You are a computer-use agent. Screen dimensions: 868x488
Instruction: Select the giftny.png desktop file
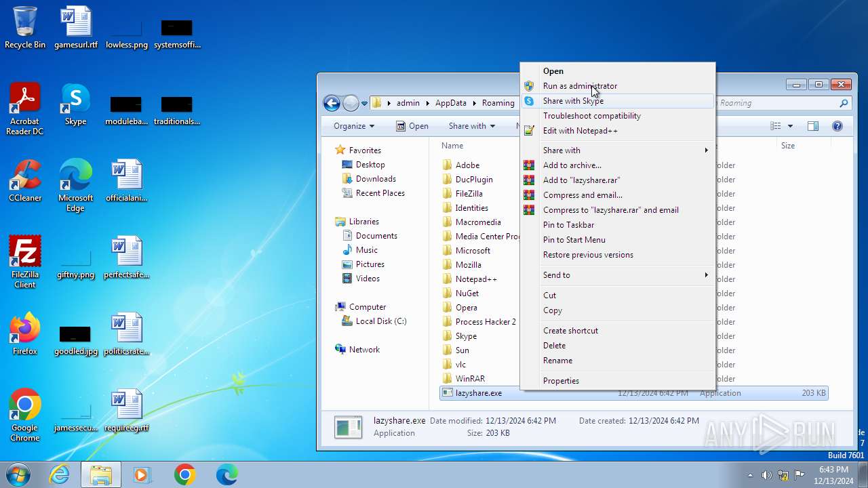[75, 263]
